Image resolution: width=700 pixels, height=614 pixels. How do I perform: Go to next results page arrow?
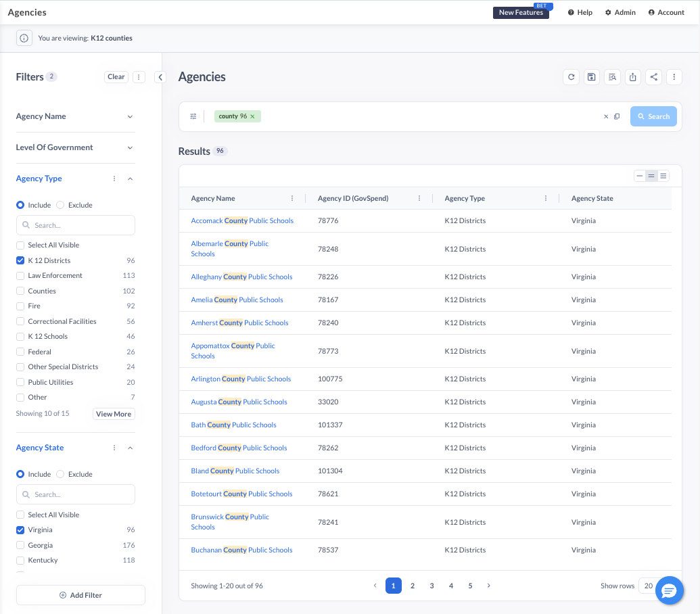tap(489, 586)
